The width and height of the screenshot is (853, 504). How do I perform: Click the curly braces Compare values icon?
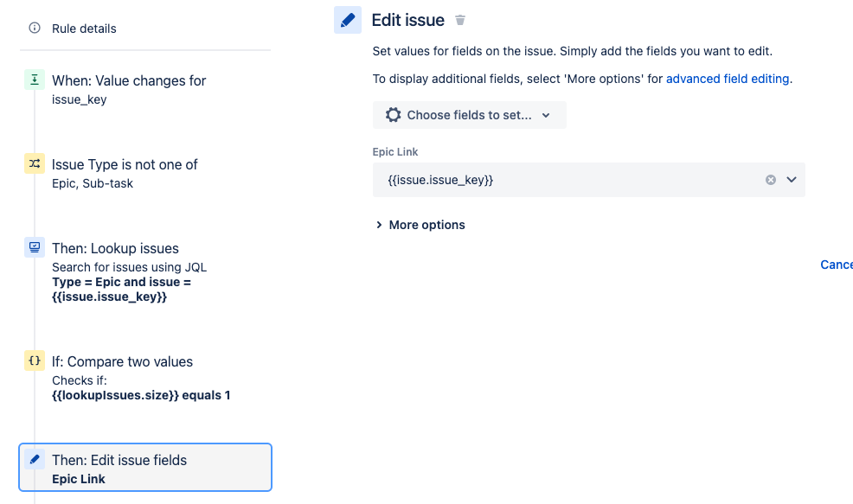(35, 360)
